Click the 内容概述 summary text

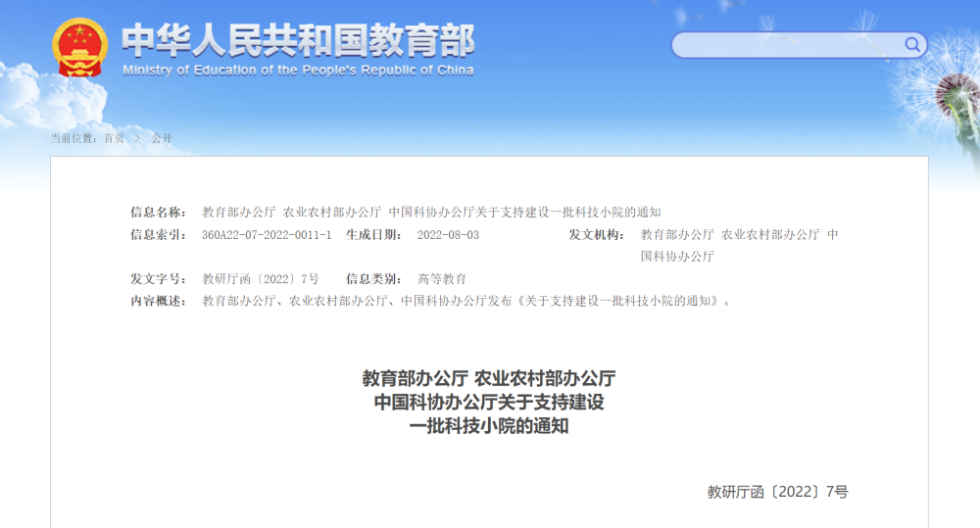click(465, 301)
